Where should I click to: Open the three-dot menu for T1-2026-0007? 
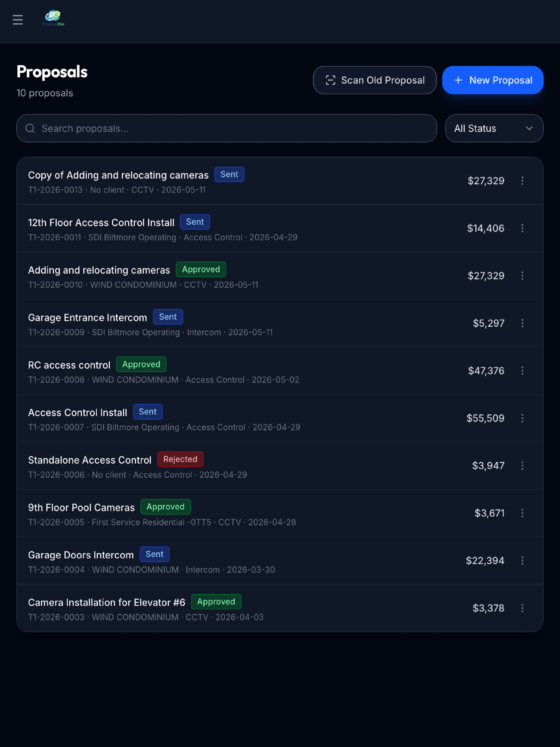522,418
